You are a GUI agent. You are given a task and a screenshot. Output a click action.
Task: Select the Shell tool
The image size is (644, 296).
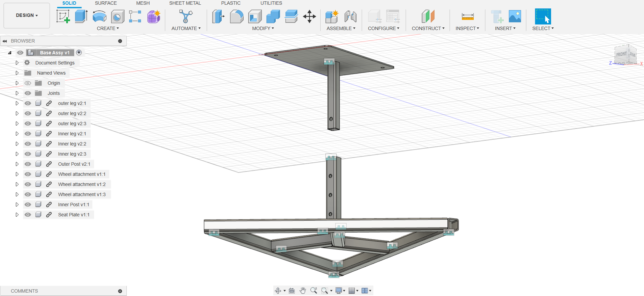tap(255, 16)
